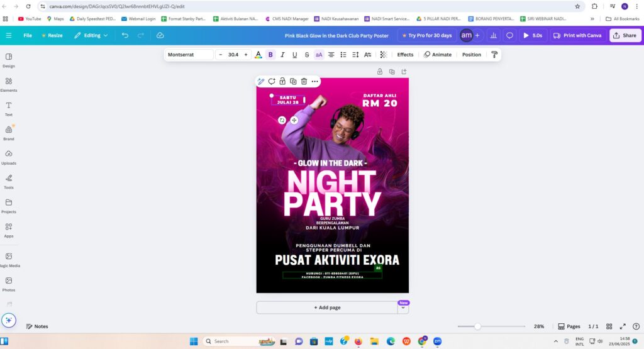
Task: Open the Montserrat font dropdown
Action: [189, 55]
